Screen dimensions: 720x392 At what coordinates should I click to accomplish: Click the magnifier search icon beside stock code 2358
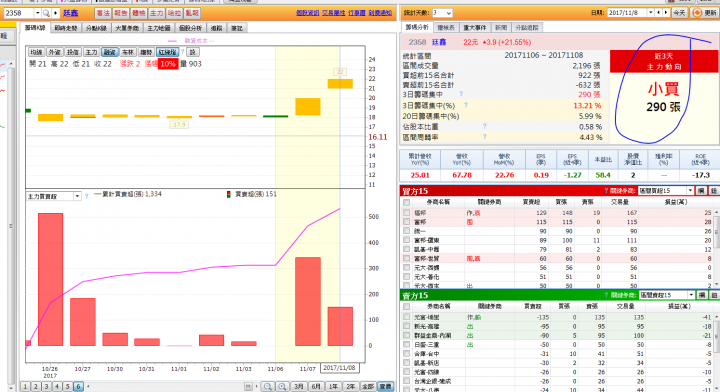(x=46, y=13)
